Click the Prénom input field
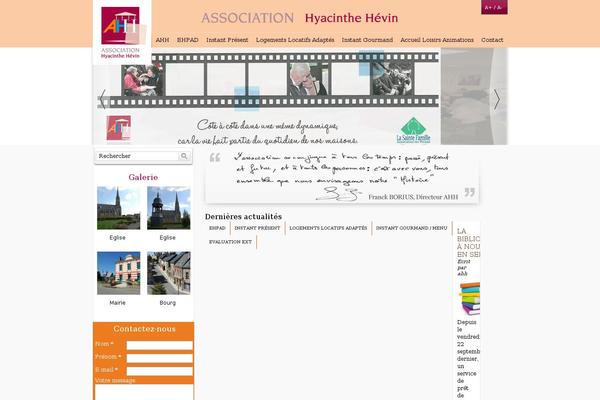The width and height of the screenshot is (600, 400). (x=160, y=358)
